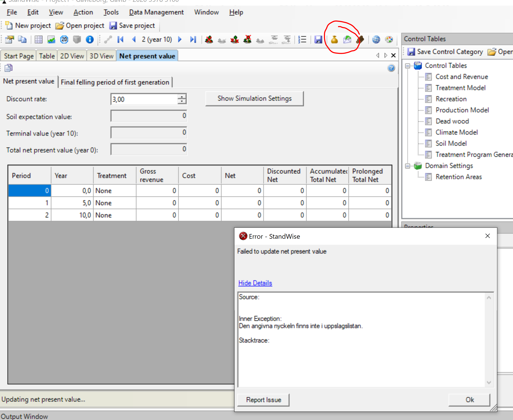The image size is (513, 420).
Task: Jump to the first period with the skip-back arrow
Action: coord(120,39)
